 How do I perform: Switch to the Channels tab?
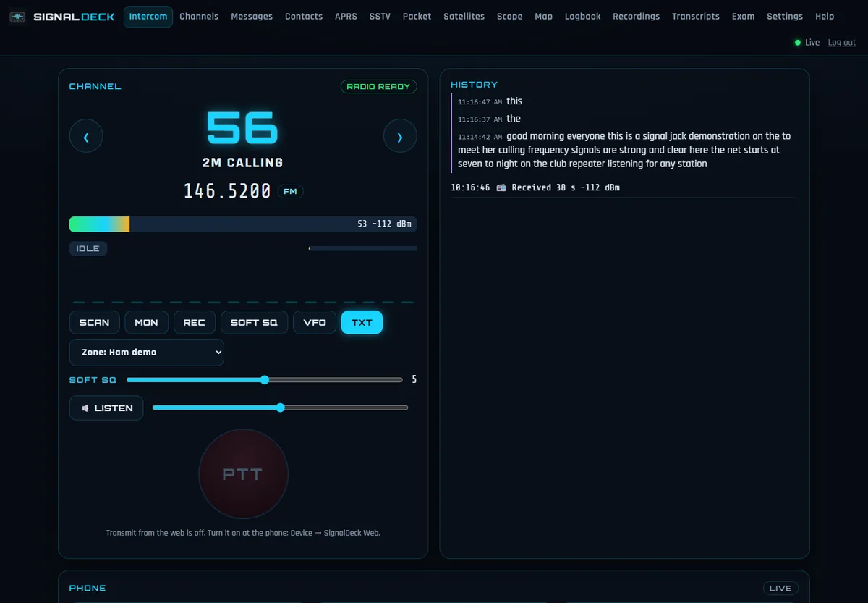[199, 17]
